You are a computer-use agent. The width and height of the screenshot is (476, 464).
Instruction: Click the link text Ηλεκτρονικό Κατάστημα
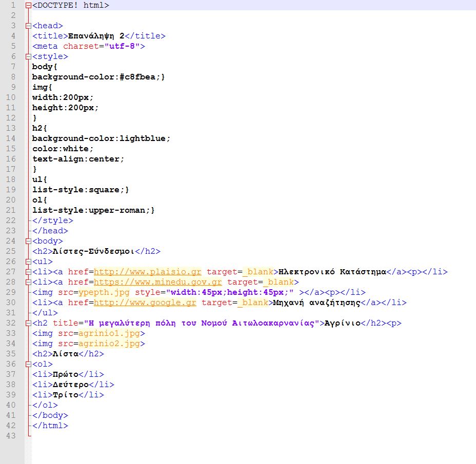pyautogui.click(x=332, y=272)
